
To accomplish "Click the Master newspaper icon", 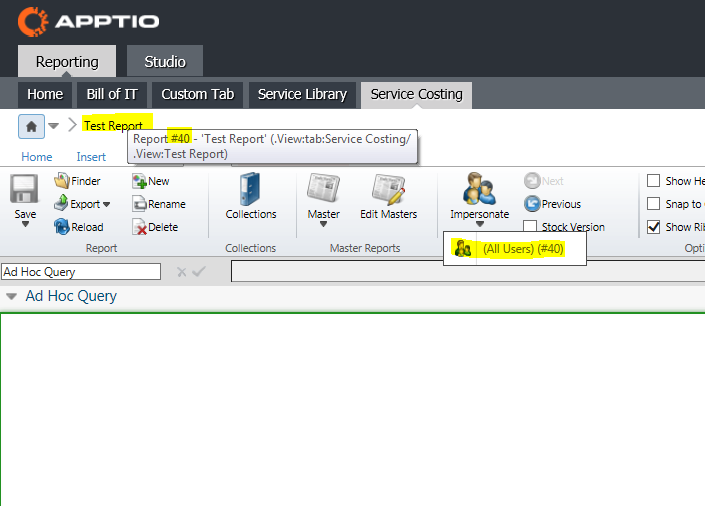I will [x=323, y=189].
